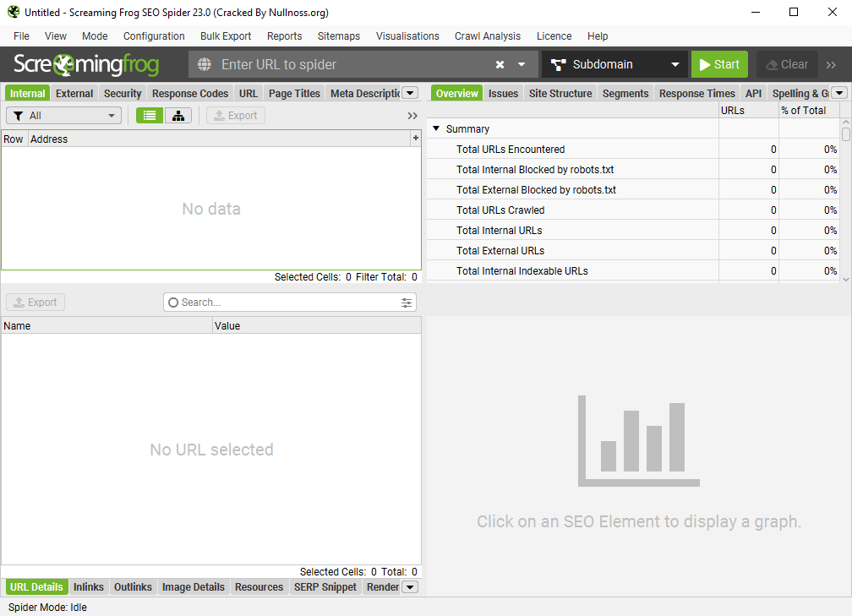Expand hidden toolbar items next to Clear

[x=831, y=64]
